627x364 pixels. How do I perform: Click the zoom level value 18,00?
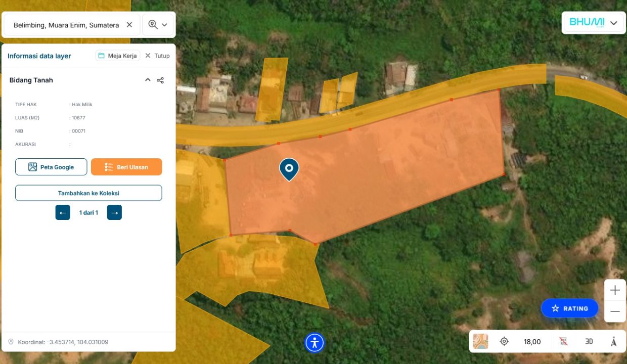pyautogui.click(x=532, y=342)
